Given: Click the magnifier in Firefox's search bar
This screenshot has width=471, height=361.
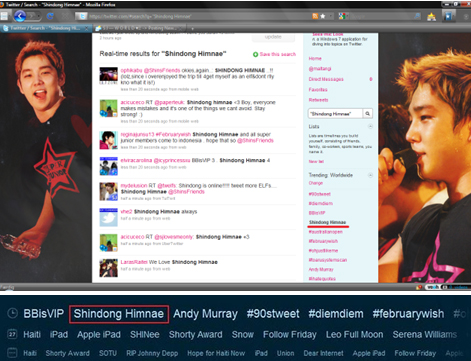Looking at the screenshot, I should click(x=417, y=16).
